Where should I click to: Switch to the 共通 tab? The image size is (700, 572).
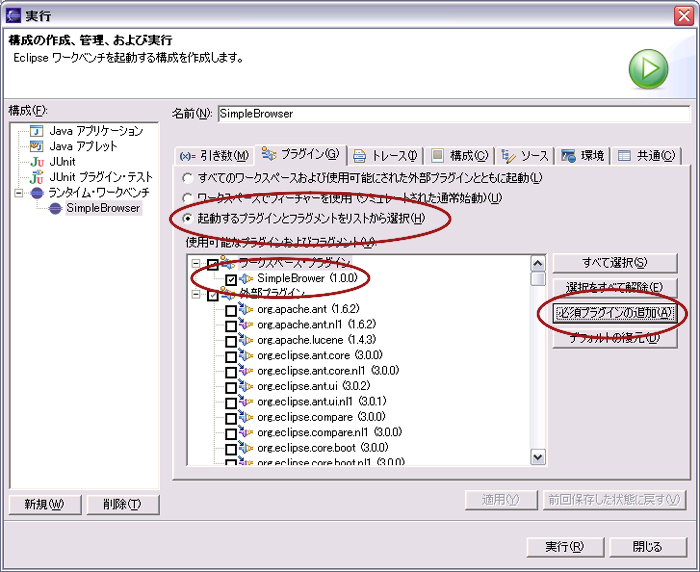646,156
